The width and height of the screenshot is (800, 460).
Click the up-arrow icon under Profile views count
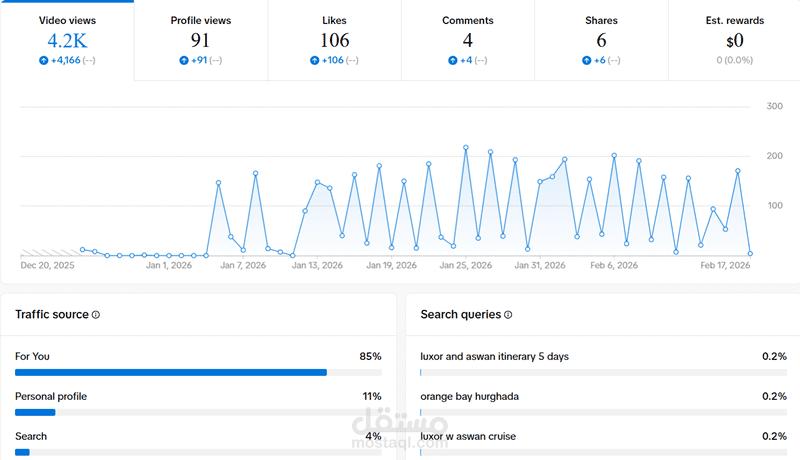coord(184,60)
